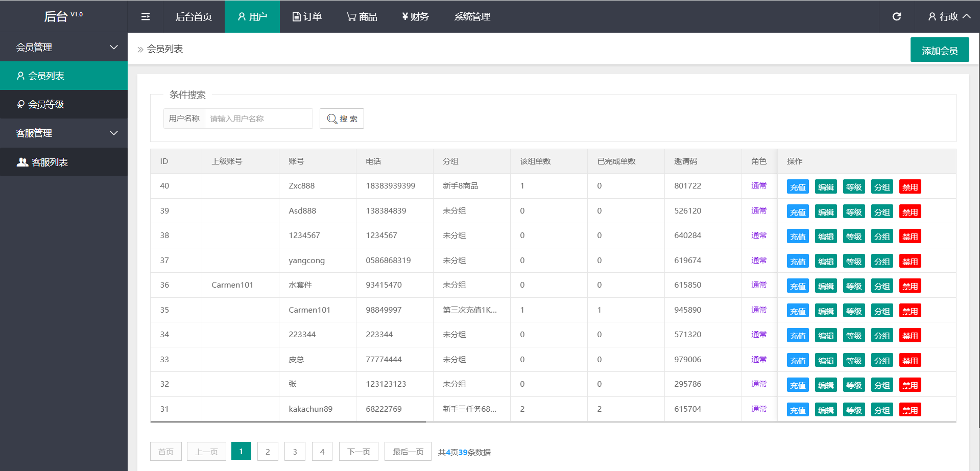This screenshot has width=980, height=471.
Task: Click 编辑 for user Asd888
Action: [x=825, y=212]
